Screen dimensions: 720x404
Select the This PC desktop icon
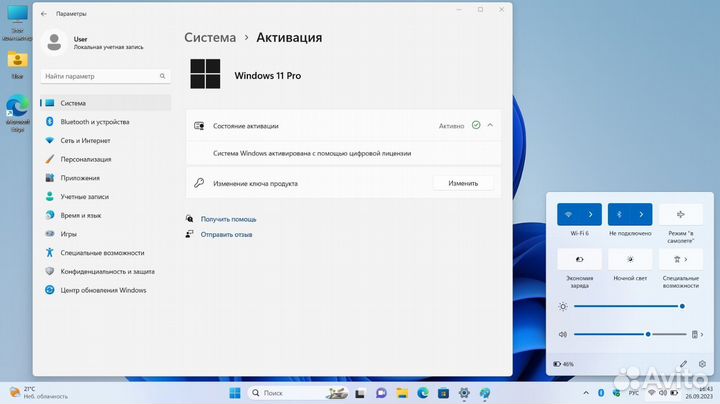click(17, 23)
